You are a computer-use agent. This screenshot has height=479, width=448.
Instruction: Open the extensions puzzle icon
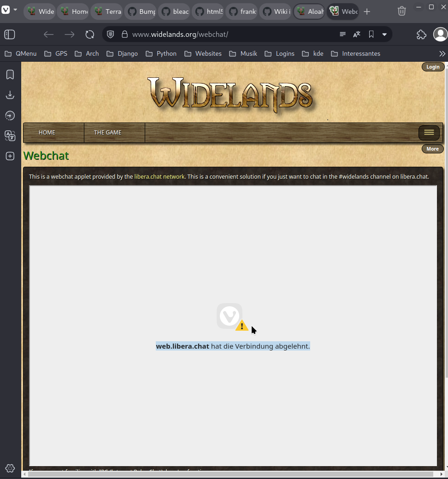click(421, 35)
